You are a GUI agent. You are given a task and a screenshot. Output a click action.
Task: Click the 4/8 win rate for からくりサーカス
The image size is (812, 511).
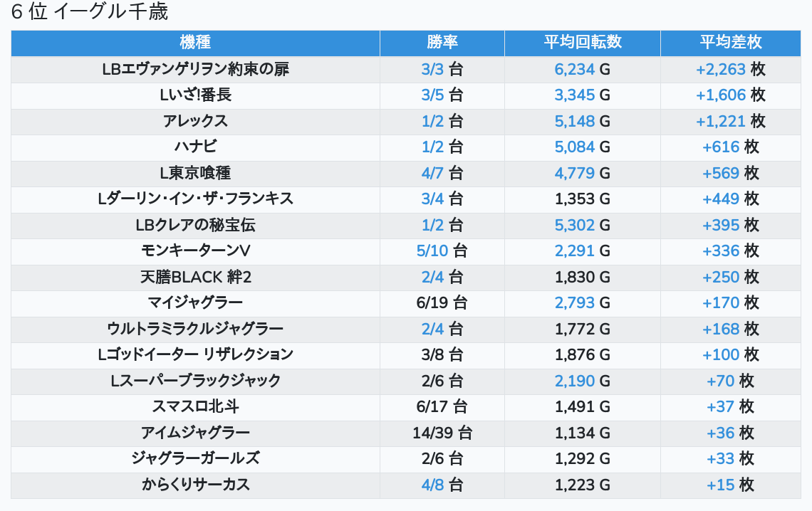click(x=432, y=485)
